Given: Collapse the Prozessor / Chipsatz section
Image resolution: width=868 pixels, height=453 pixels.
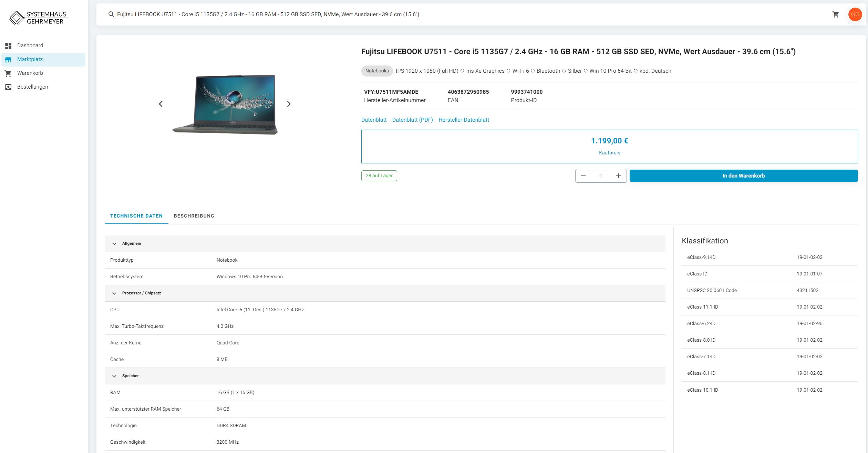Looking at the screenshot, I should [x=114, y=293].
